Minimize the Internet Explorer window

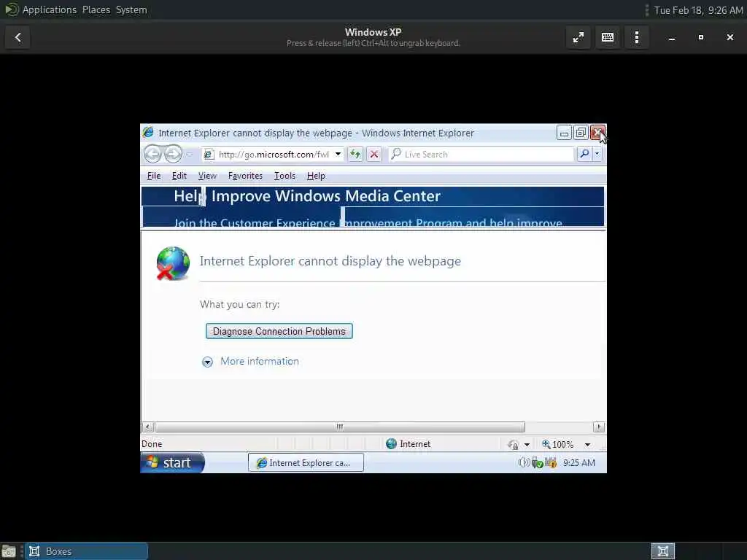click(564, 133)
